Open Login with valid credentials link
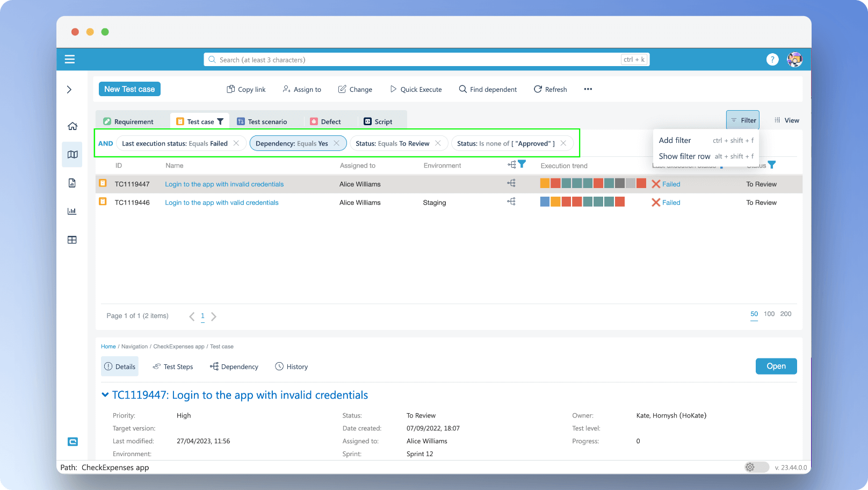Viewport: 868px width, 490px height. [221, 203]
